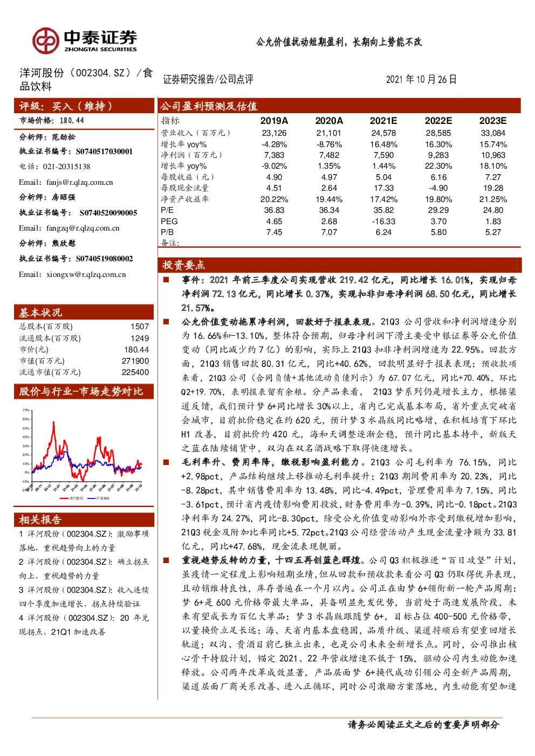Click analyst email xiongxw@r.qlzq.com.cn
Screen dimensions: 535x756
coord(86,274)
